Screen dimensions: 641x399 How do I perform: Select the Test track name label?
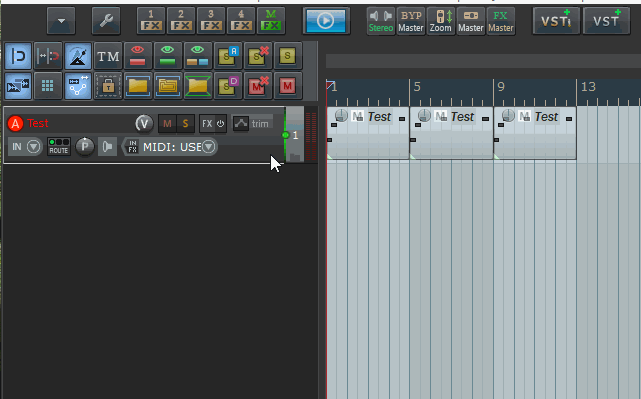(x=38, y=123)
